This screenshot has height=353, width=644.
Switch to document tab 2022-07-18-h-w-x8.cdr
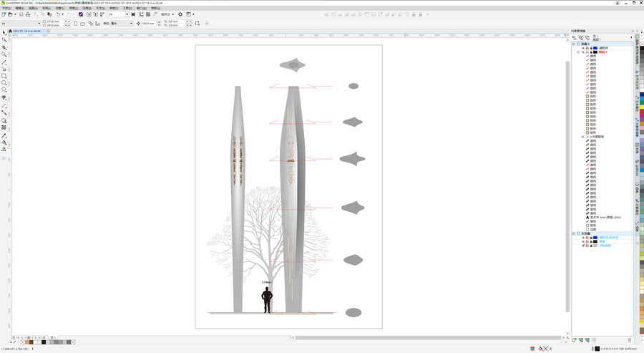[26, 31]
